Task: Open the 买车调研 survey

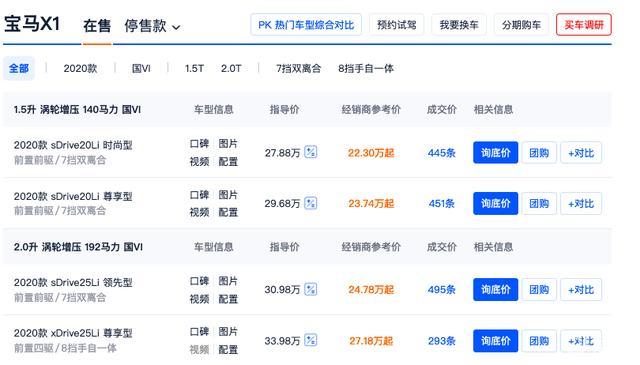Action: pos(584,25)
